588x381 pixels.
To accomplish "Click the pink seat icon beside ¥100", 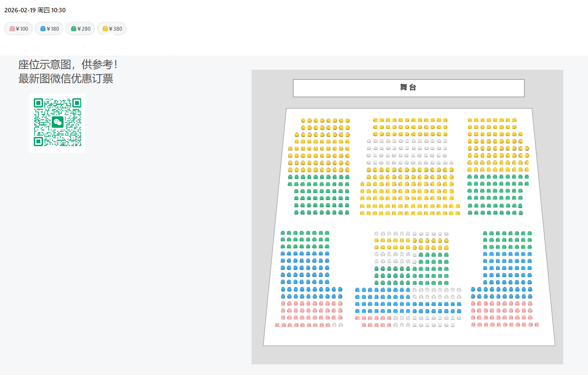I will (x=12, y=29).
